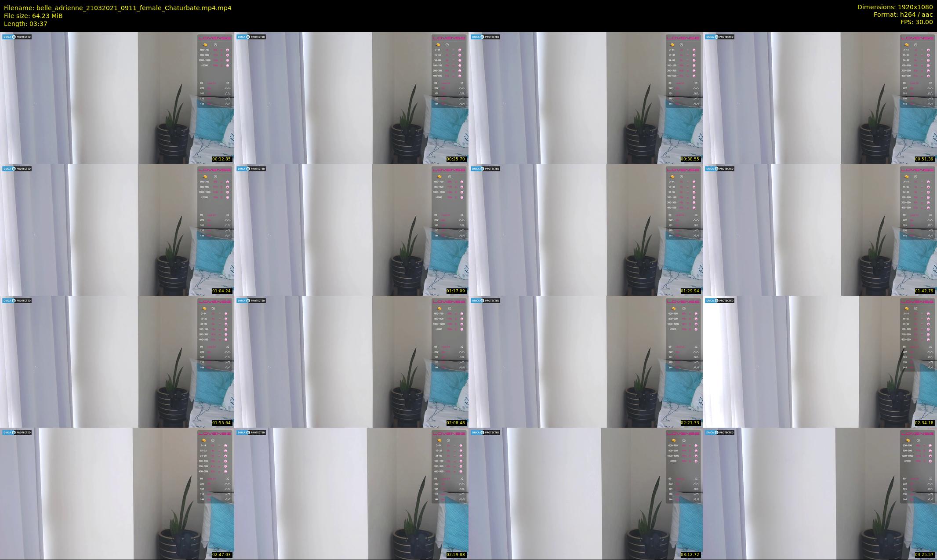
Task: Choose the overexposed frame stamped 02:34.18
Action: point(820,362)
